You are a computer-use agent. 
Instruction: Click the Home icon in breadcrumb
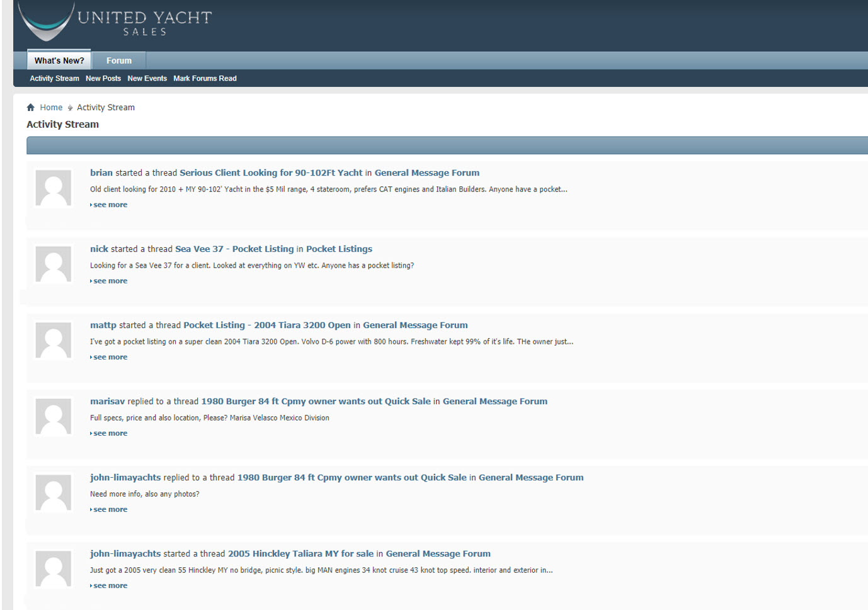[x=30, y=108]
